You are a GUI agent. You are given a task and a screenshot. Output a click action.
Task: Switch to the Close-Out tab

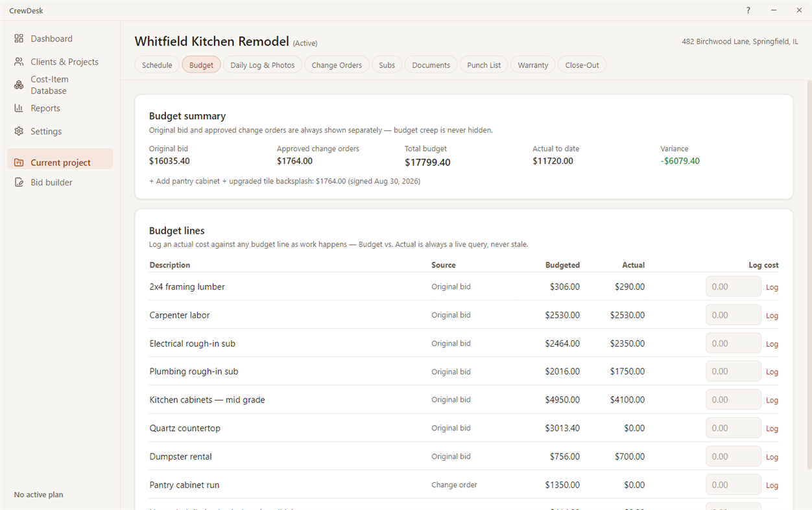coord(582,65)
